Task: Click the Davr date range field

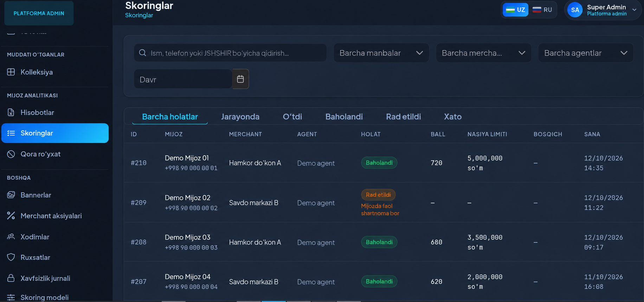Action: 183,79
